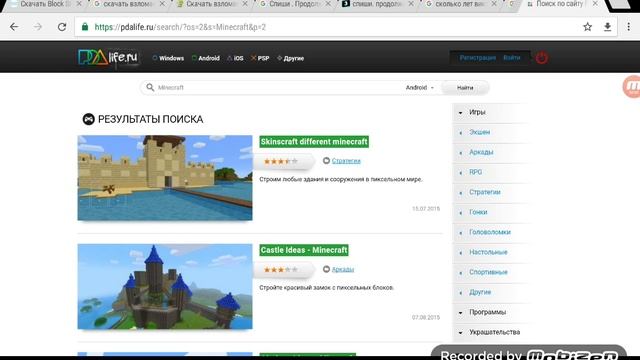Select Другие in the games sidebar list

(x=480, y=292)
